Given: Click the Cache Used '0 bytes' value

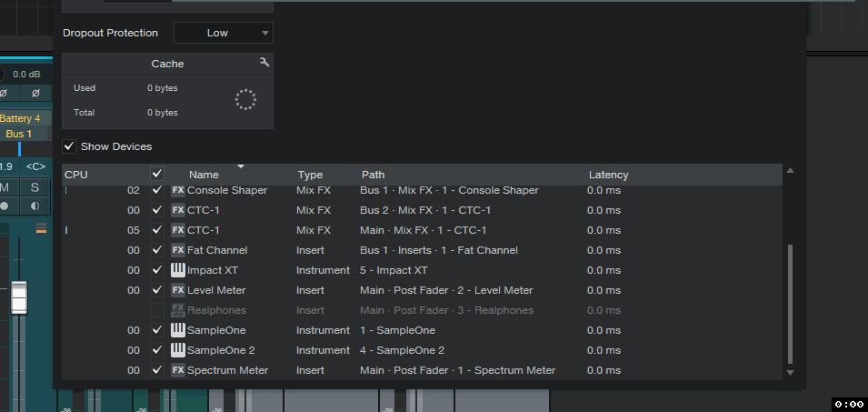Looking at the screenshot, I should pos(162,88).
